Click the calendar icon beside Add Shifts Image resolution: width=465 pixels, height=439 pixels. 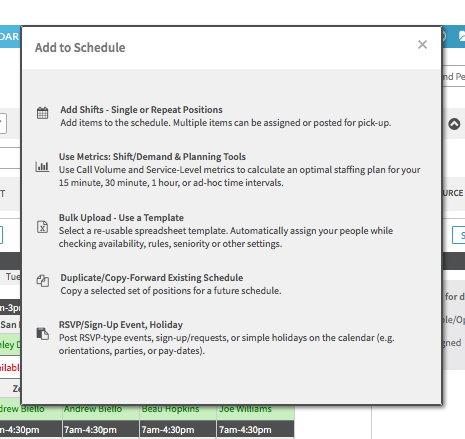[42, 113]
